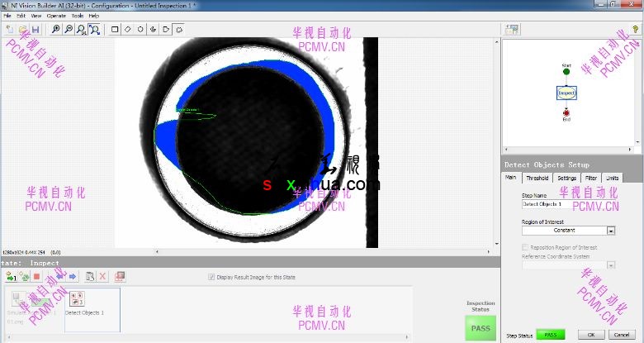
Task: Click the Save inspection icon
Action: coord(36,30)
